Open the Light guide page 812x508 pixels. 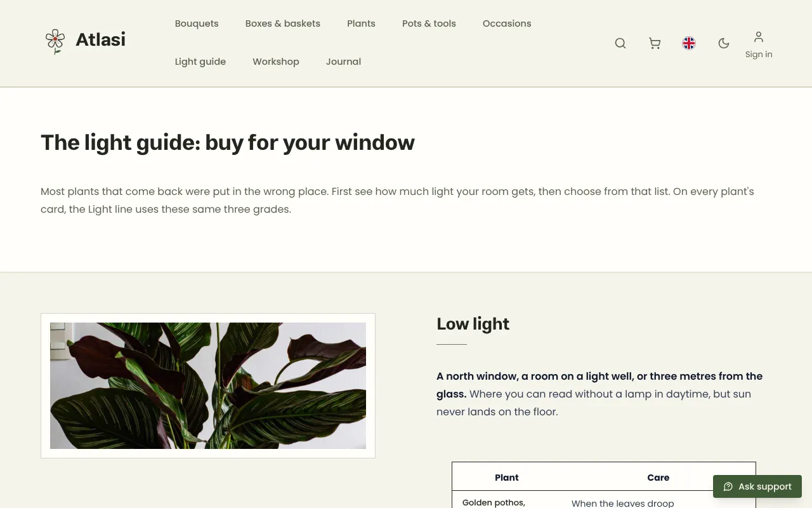200,62
